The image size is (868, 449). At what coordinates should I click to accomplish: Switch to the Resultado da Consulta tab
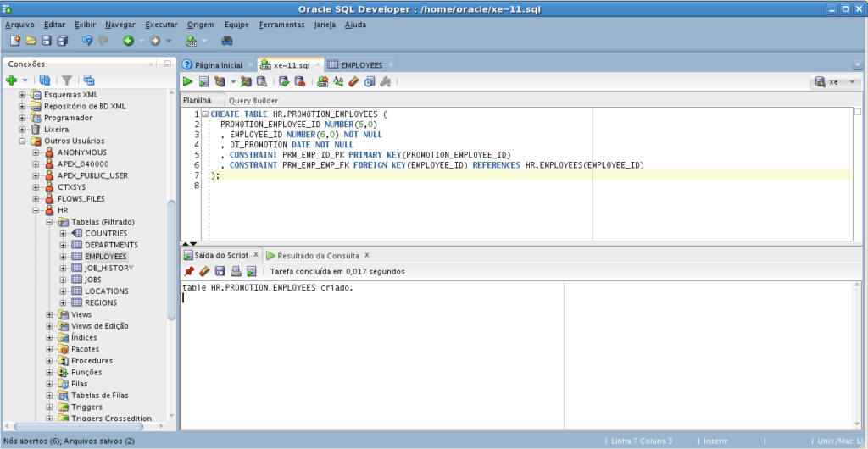click(318, 255)
